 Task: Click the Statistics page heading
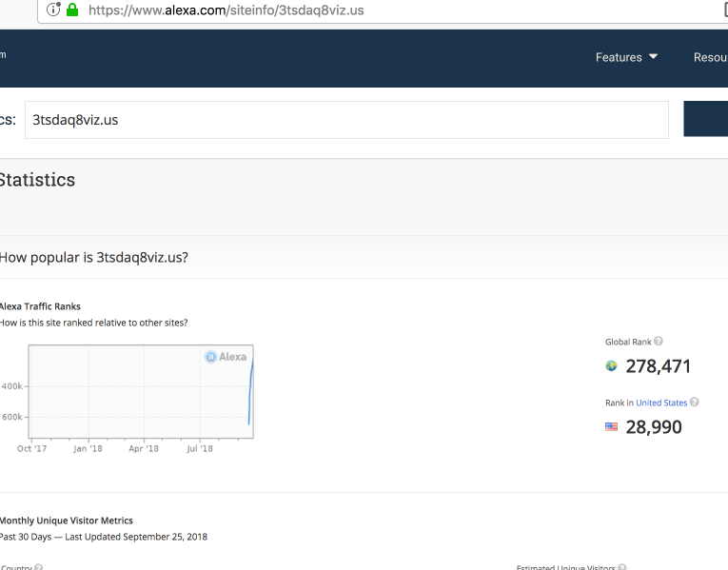37,180
